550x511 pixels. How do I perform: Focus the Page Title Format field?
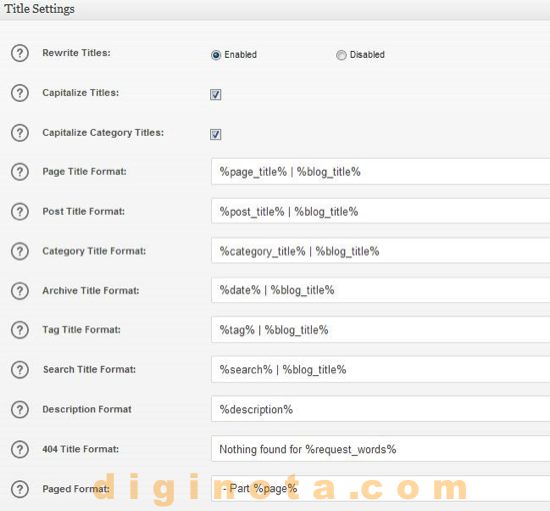(x=381, y=172)
